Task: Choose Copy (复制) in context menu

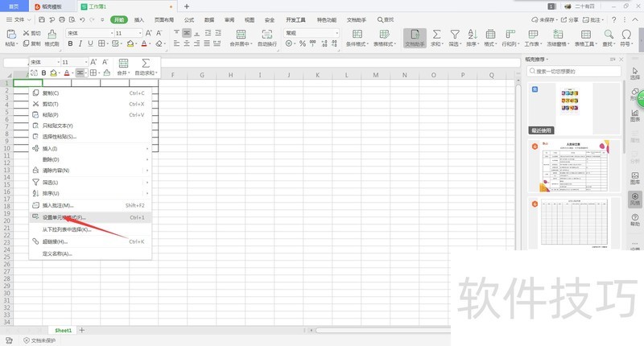Action: click(90, 93)
